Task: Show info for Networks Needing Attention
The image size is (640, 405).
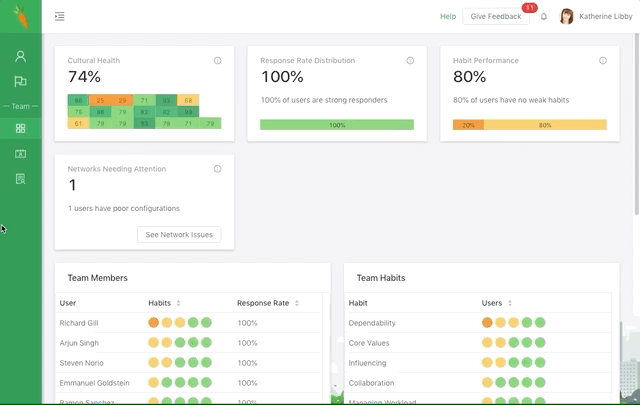Action: point(217,169)
